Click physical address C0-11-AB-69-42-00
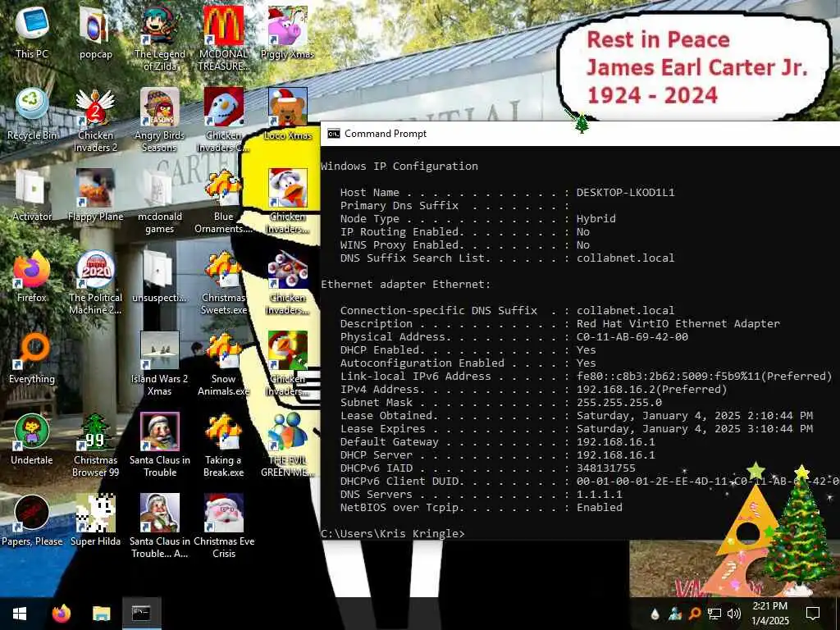This screenshot has width=840, height=630. point(632,337)
